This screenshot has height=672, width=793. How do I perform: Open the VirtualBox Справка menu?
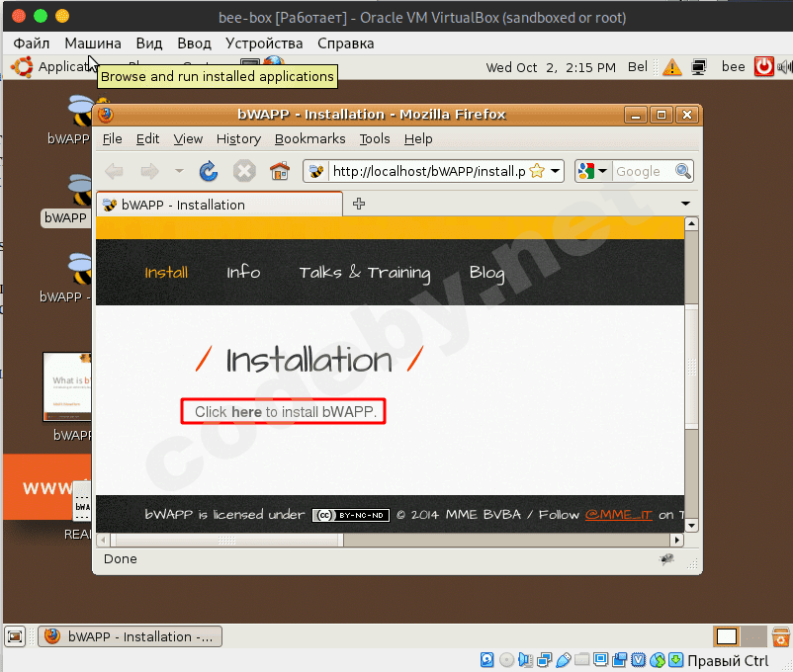coord(346,43)
